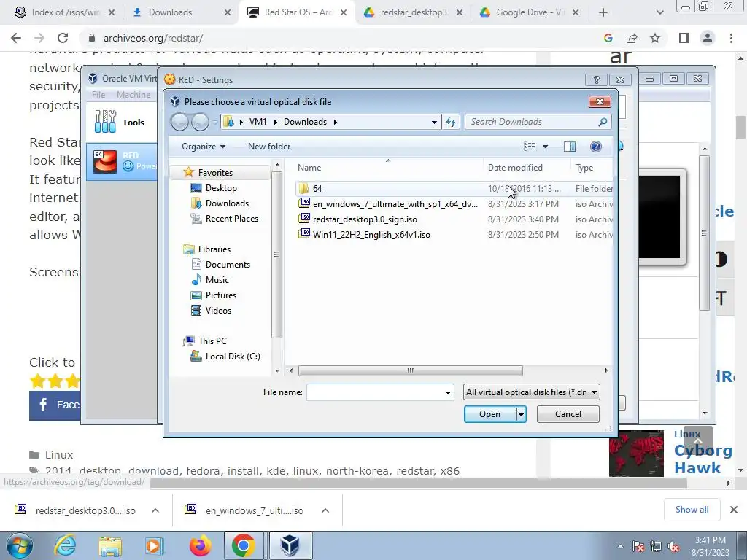This screenshot has width=747, height=560.
Task: Switch to Google Drive tab
Action: pyautogui.click(x=530, y=12)
